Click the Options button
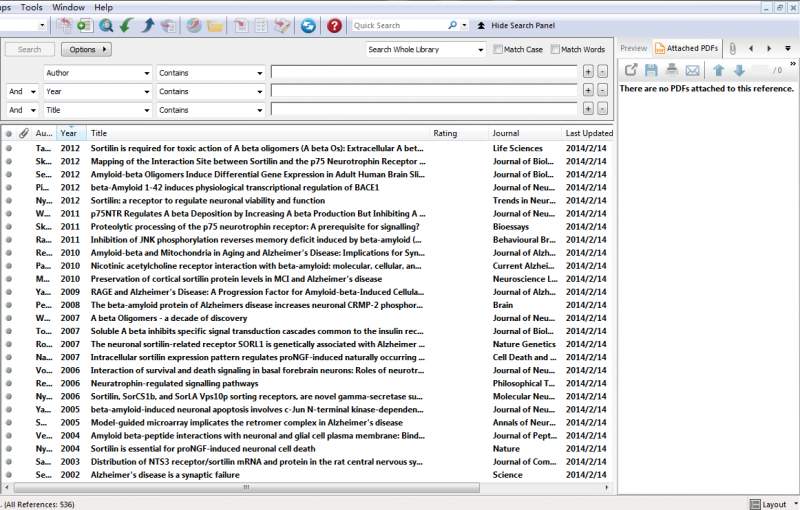Screen dimensions: 800x510 (86, 49)
